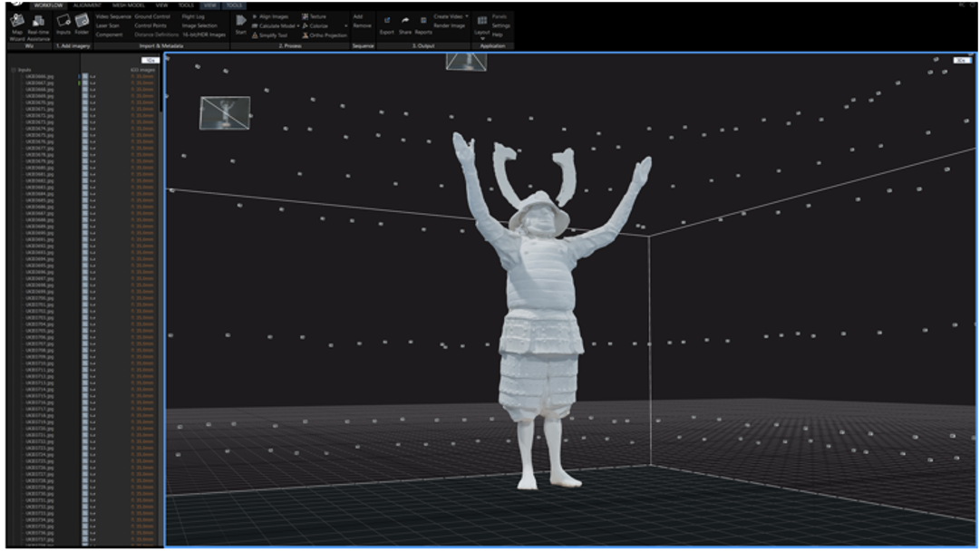Open the MESH MODEL ribbon tab
This screenshot has height=551, width=980.
point(127,5)
